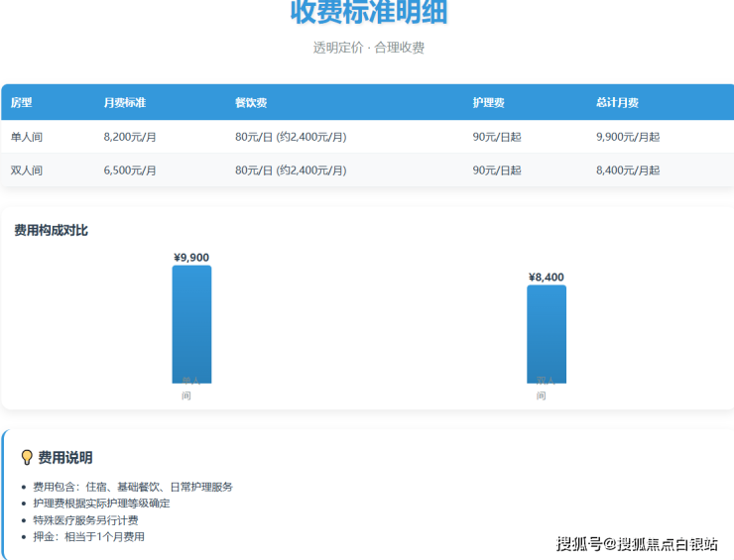Screen dimensions: 734x560
Task: Click the 护理费 column header
Action: pos(489,103)
